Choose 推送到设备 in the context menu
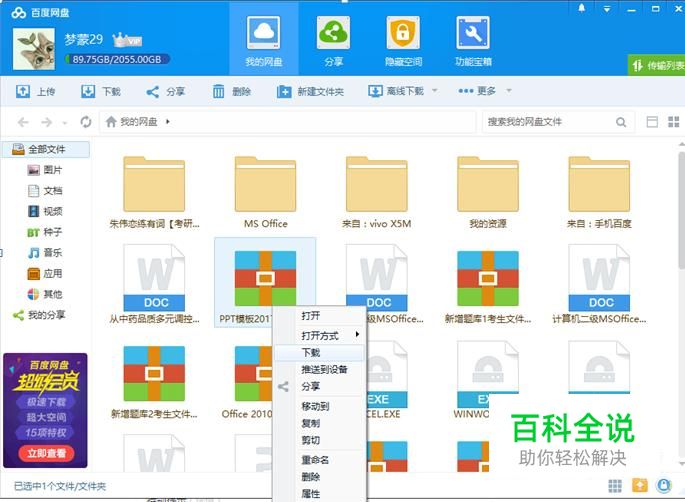This screenshot has width=685, height=502. point(319,370)
